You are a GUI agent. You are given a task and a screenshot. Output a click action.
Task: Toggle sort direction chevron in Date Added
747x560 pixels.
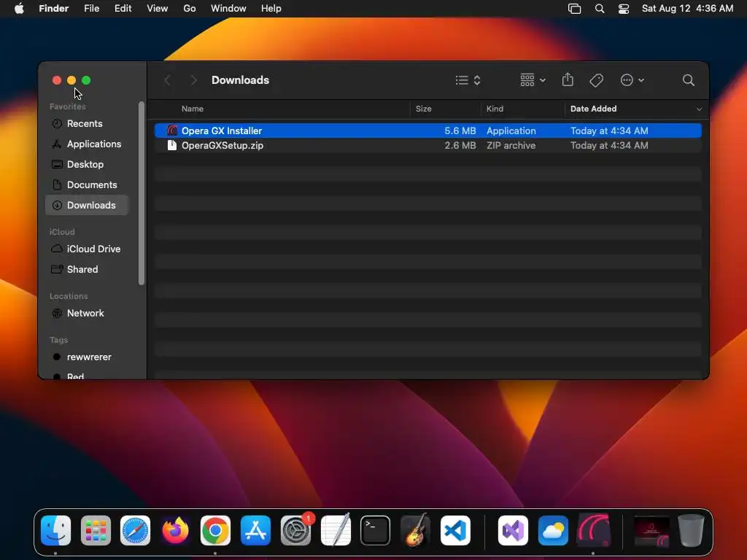tap(699, 109)
